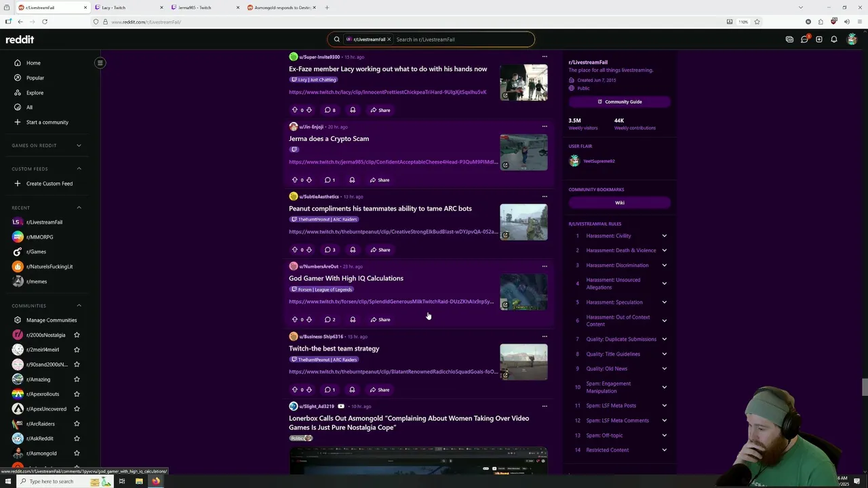Screen dimensions: 868x488
Task: Open options menu for Twitch best team strategy post
Action: click(544, 336)
